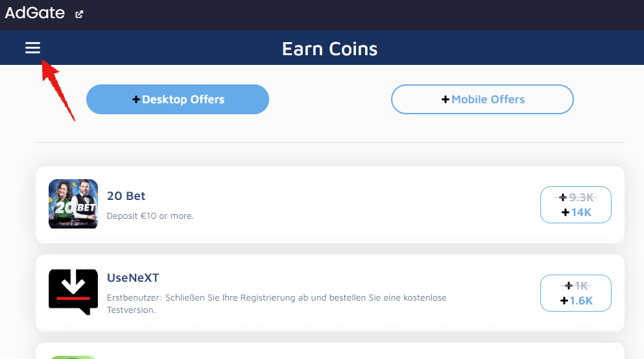Click the AdGate title text
644x359 pixels.
click(x=35, y=13)
